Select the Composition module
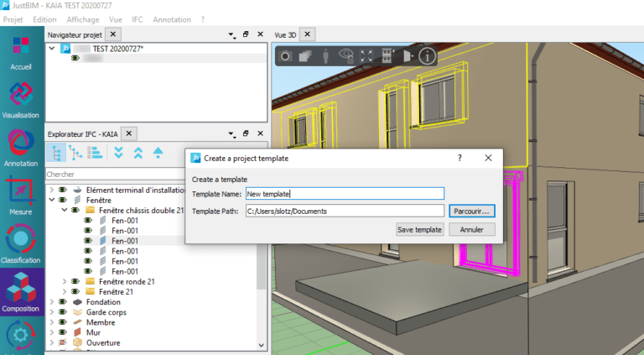644x355 pixels. (x=21, y=292)
